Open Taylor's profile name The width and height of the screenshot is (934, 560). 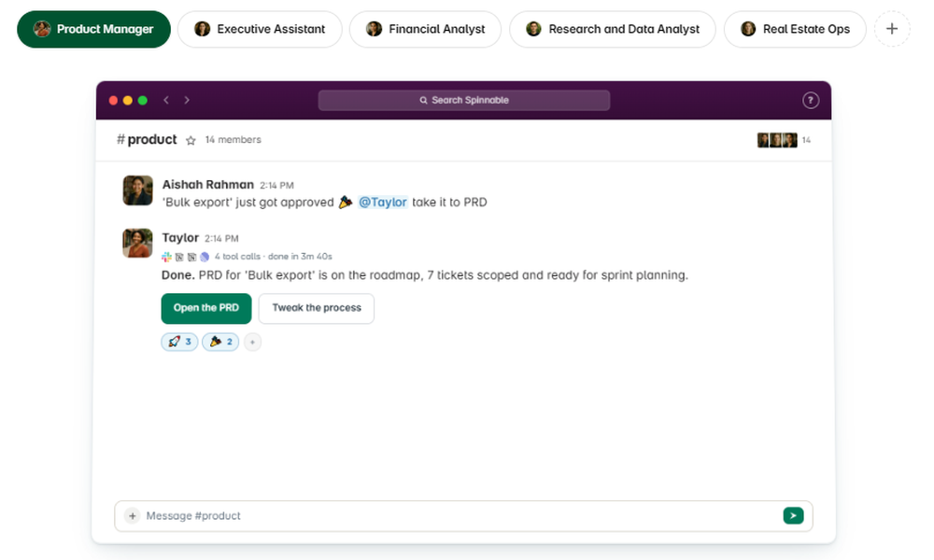coord(180,238)
